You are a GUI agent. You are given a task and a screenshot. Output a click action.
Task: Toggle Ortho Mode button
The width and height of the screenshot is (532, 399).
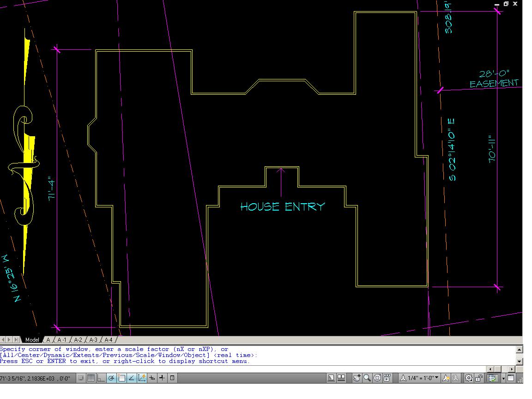101,378
